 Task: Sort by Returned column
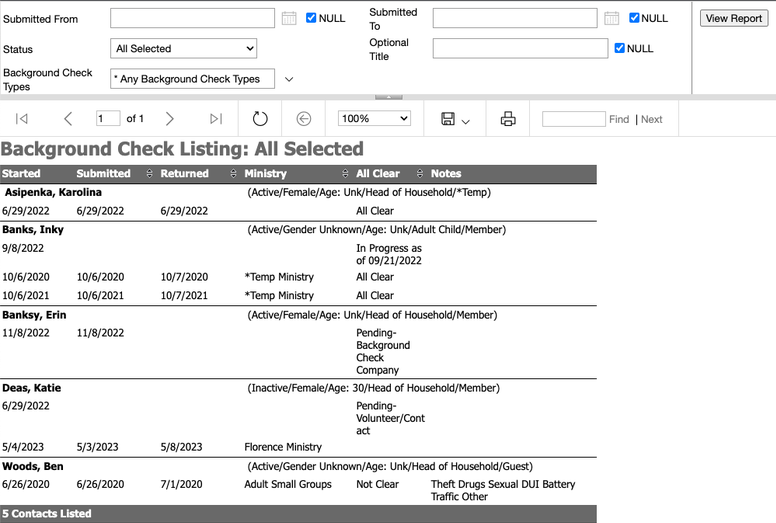coord(233,174)
